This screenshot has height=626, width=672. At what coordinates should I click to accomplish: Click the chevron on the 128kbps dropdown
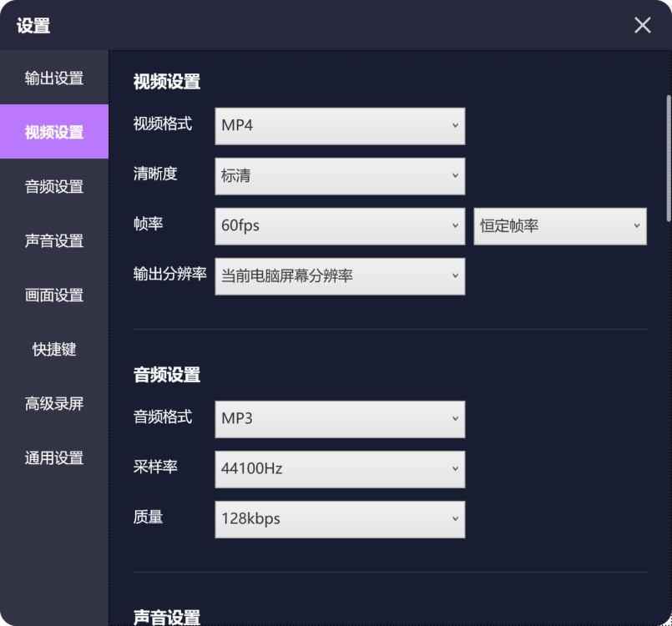456,518
